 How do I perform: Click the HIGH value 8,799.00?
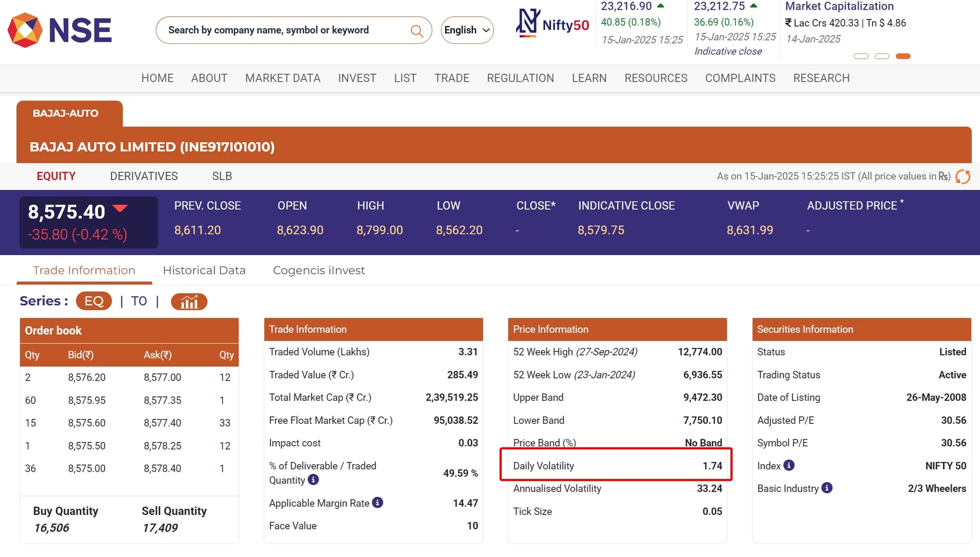pyautogui.click(x=380, y=231)
